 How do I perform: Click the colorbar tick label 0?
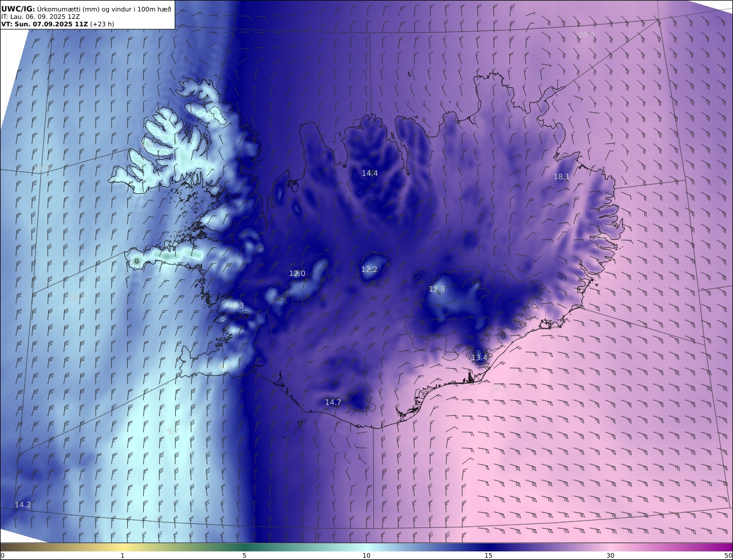click(x=2, y=555)
